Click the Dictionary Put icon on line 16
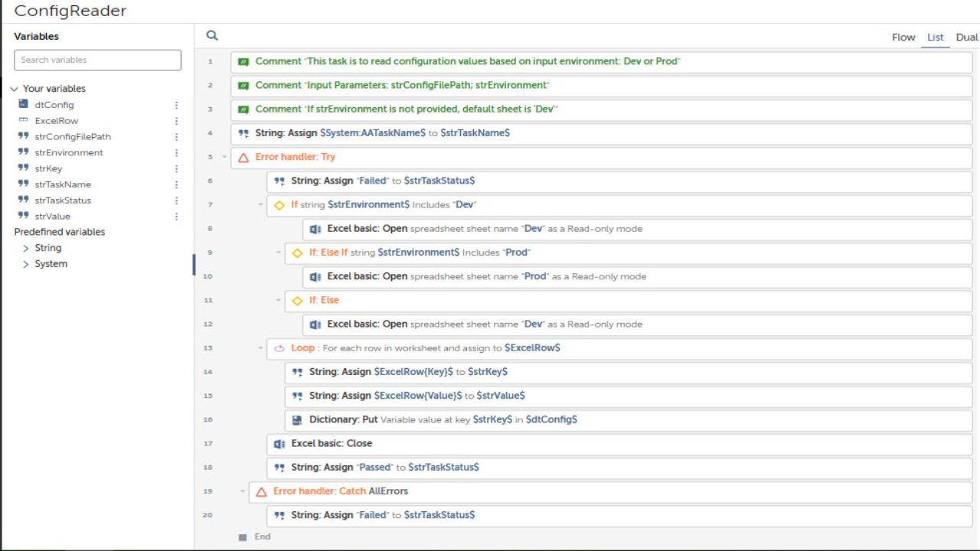 click(297, 419)
